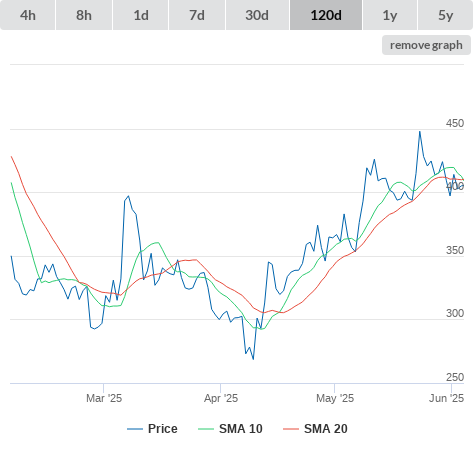Select the May '25 date marker
This screenshot has height=455, width=474.
point(335,398)
